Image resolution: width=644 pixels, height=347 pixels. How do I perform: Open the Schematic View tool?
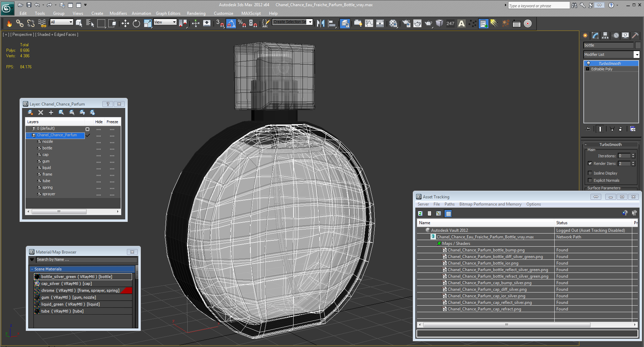tap(380, 23)
